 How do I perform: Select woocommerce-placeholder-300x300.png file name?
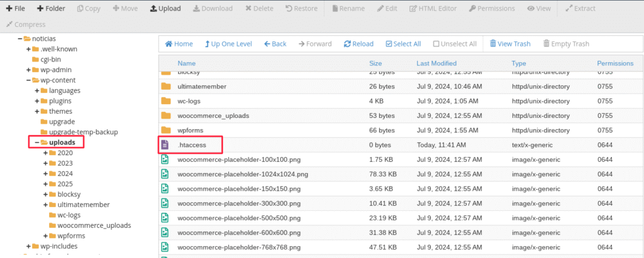coord(239,203)
